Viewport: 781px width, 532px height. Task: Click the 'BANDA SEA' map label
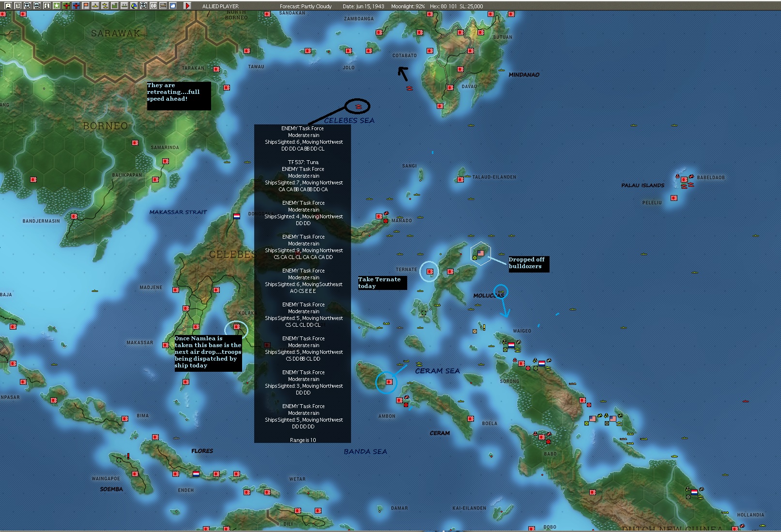click(x=366, y=452)
